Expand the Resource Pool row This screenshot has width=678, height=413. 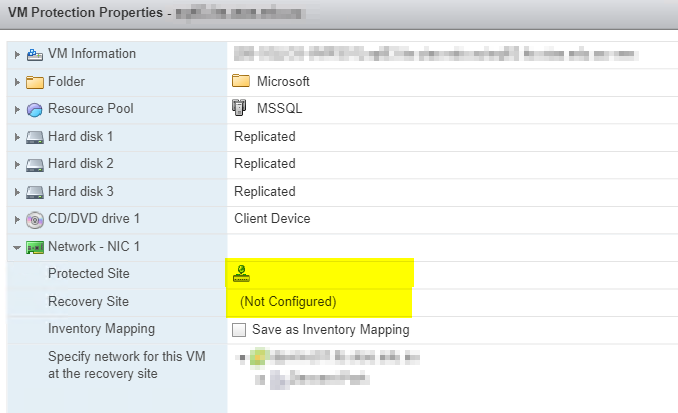pyautogui.click(x=17, y=110)
